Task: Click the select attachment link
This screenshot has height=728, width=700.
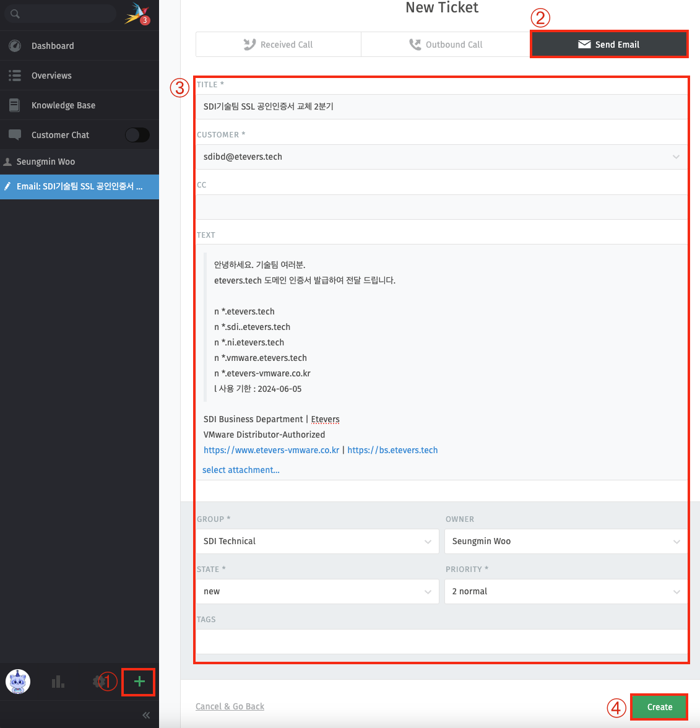Action: pyautogui.click(x=241, y=470)
